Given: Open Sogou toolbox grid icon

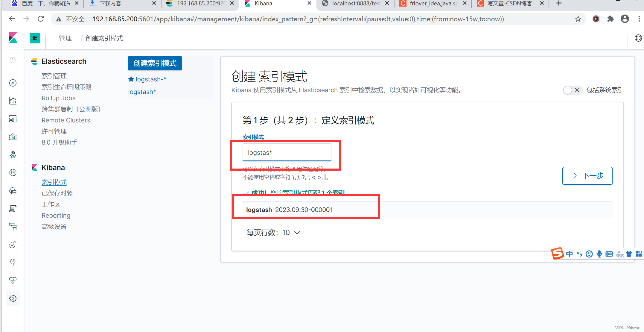Looking at the screenshot, I should tap(639, 254).
